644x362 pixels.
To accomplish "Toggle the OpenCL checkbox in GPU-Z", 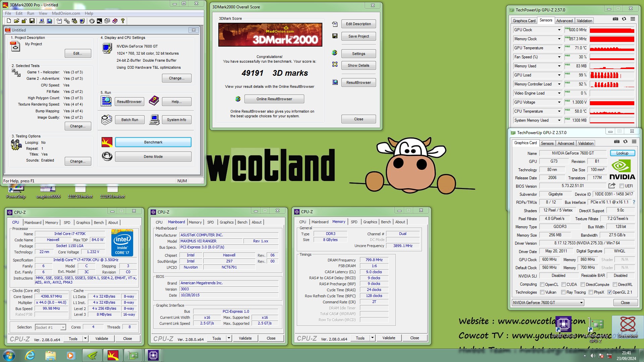I will coord(542,285).
